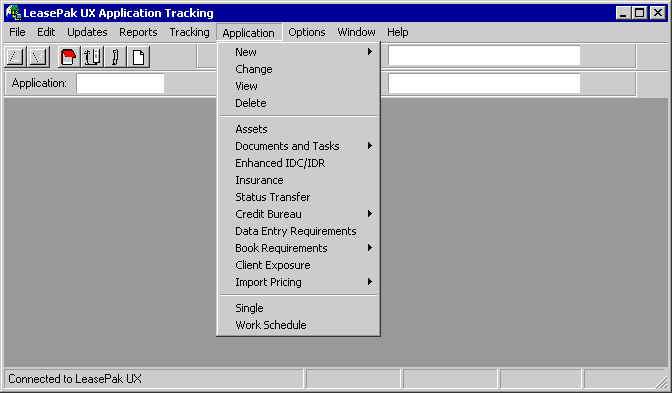
Task: Click the up-arrow toolbar button
Action: coord(15,57)
